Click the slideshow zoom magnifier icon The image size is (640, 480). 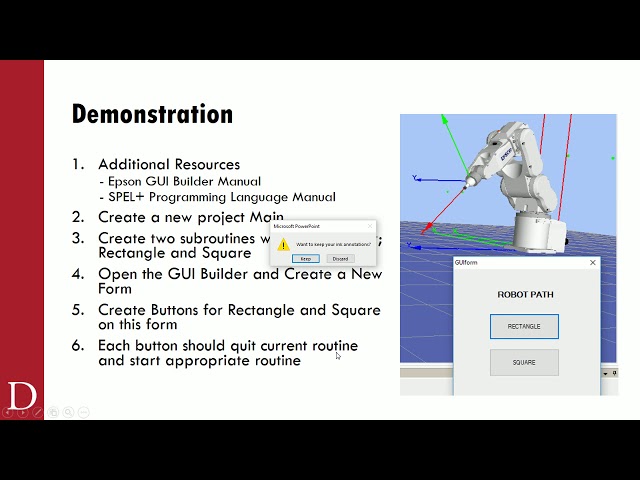coord(68,412)
